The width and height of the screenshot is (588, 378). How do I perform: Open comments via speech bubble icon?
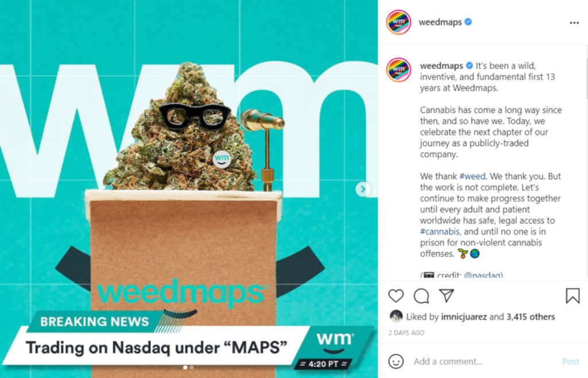[421, 296]
